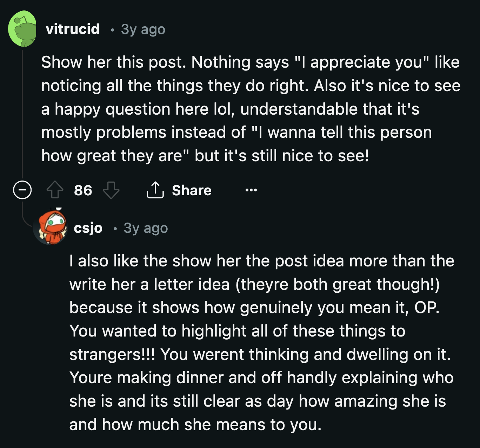Open vitrucid's profile via their username

[x=73, y=30]
